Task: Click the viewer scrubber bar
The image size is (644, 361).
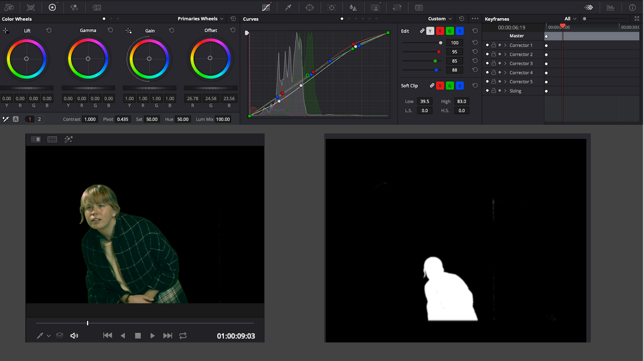Action: [x=145, y=323]
